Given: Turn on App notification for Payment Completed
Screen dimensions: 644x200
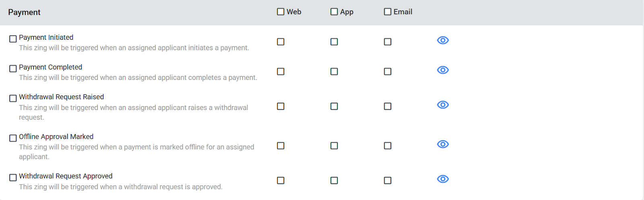Looking at the screenshot, I should [334, 71].
